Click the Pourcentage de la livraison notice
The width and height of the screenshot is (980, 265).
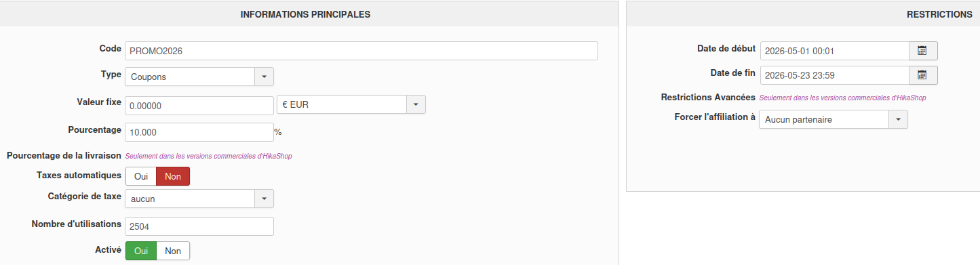[x=209, y=156]
